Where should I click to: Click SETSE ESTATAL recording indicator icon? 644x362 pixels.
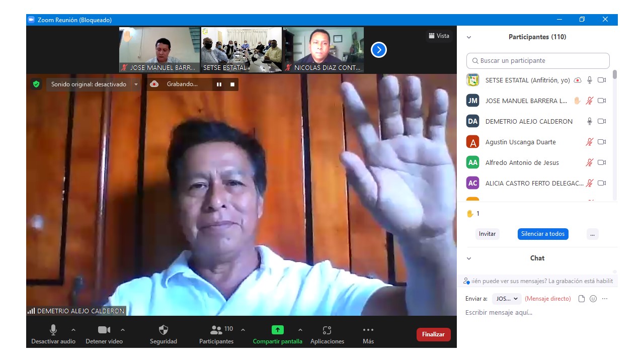pyautogui.click(x=578, y=80)
